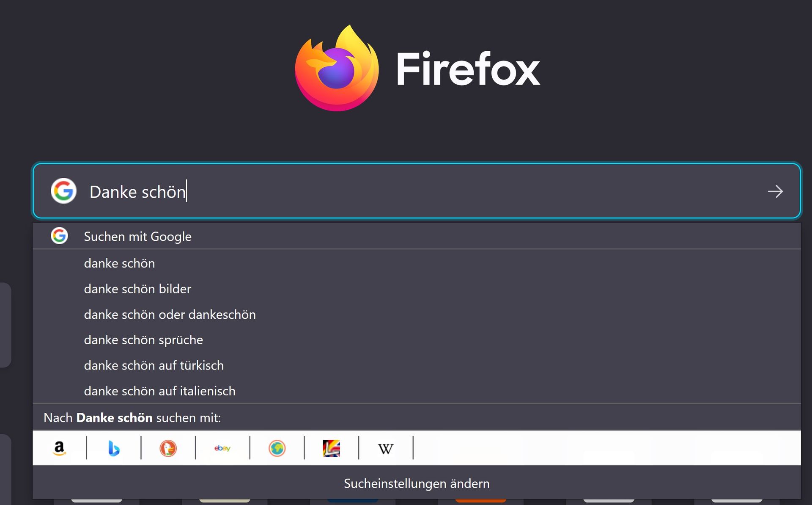The width and height of the screenshot is (812, 505).
Task: Click the Firefox logo image
Action: (x=337, y=69)
